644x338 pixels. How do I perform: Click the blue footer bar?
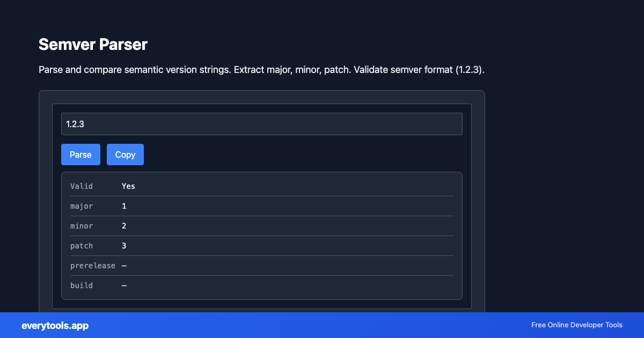(x=322, y=325)
